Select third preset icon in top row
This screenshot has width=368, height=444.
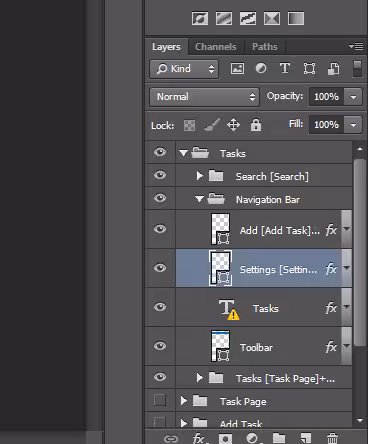(x=248, y=19)
